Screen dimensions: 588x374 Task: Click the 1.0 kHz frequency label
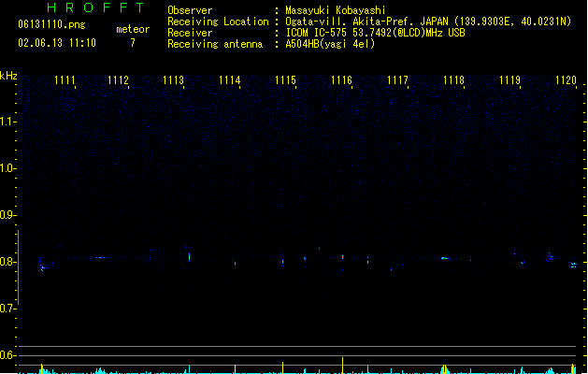(7, 168)
